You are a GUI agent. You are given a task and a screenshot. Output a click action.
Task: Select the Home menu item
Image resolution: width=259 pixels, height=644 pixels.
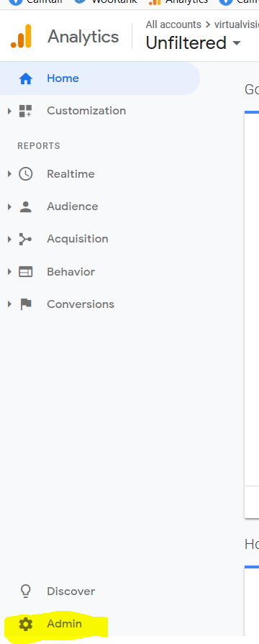[100, 78]
